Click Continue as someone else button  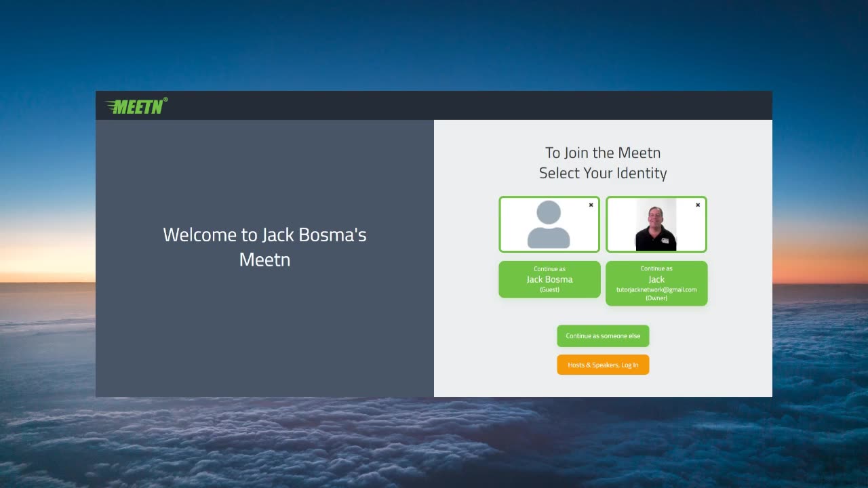click(x=603, y=336)
